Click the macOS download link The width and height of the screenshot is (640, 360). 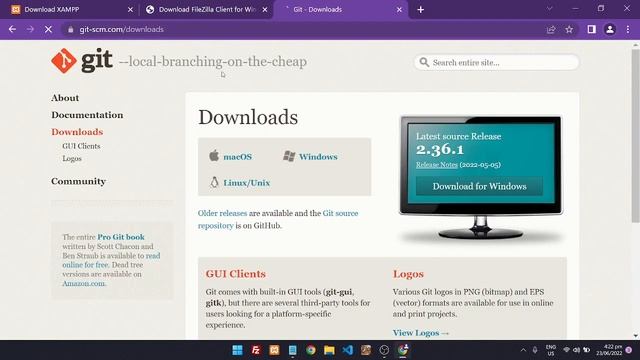[237, 157]
